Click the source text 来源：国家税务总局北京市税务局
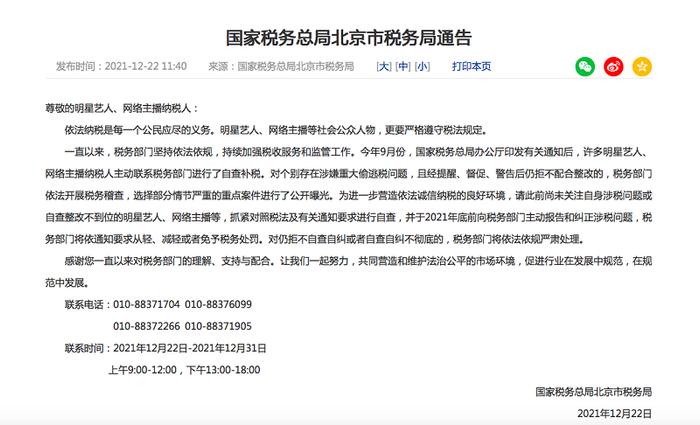This screenshot has width=700, height=425. pos(281,67)
